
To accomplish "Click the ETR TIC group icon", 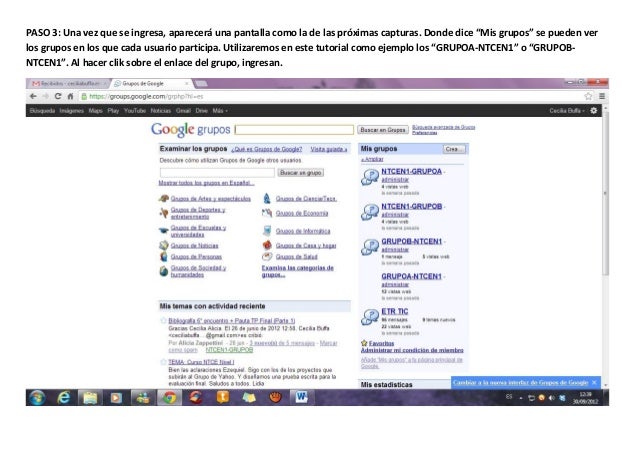I will pos(369,317).
